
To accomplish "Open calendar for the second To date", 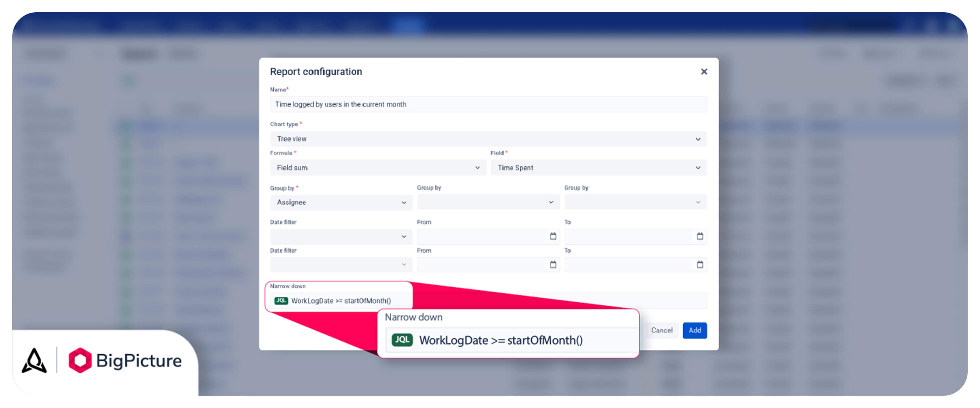I will tap(699, 265).
